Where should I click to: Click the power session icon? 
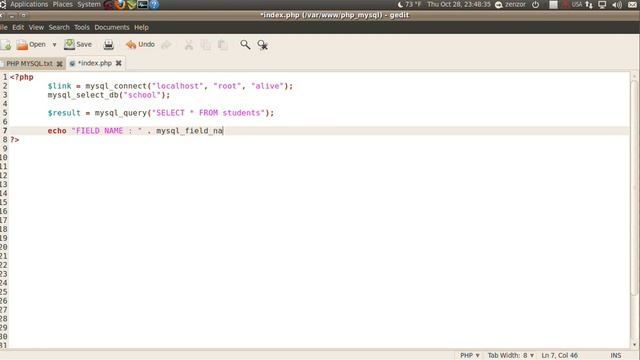536,4
